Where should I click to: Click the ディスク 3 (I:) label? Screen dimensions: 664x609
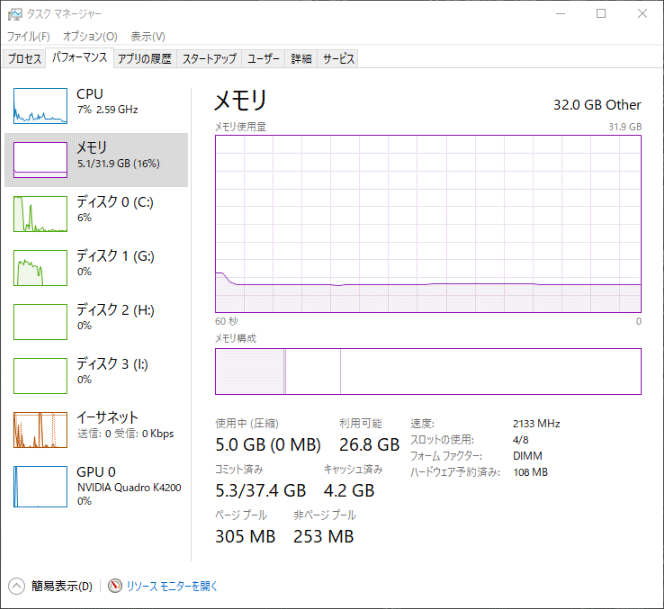pos(112,364)
